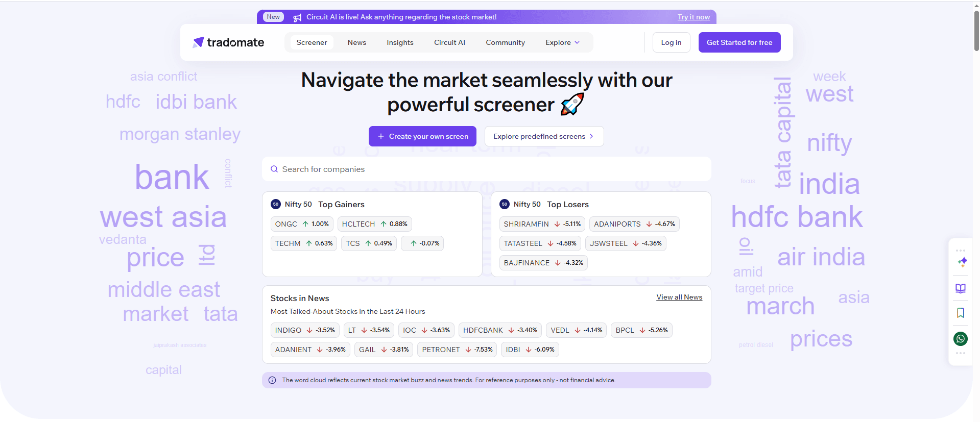Open WhatsApp chat icon
Screen dimensions: 980x422
(960, 338)
